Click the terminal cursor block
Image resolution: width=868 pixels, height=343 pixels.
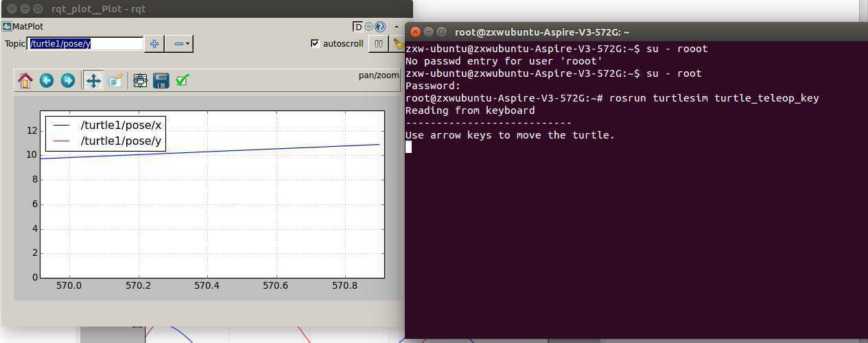click(x=408, y=147)
